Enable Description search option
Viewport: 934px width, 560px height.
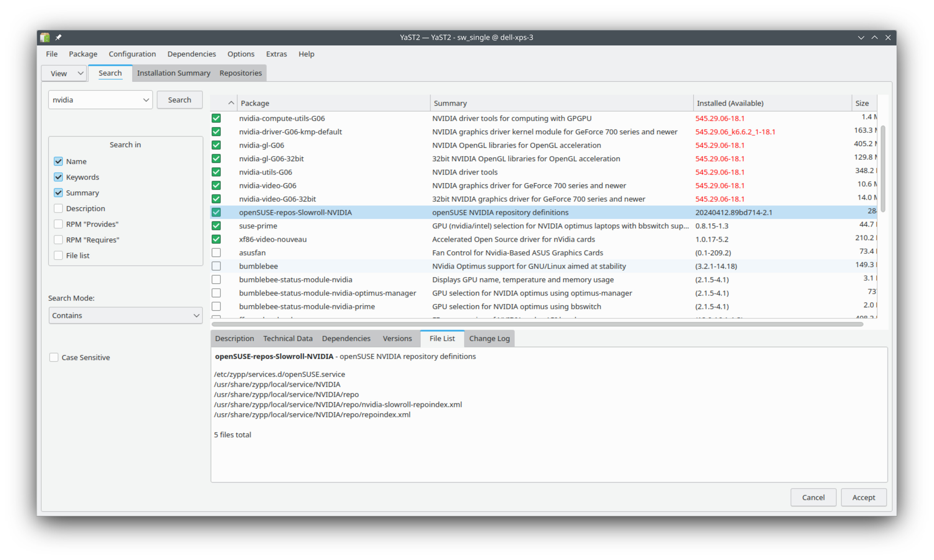[58, 209]
